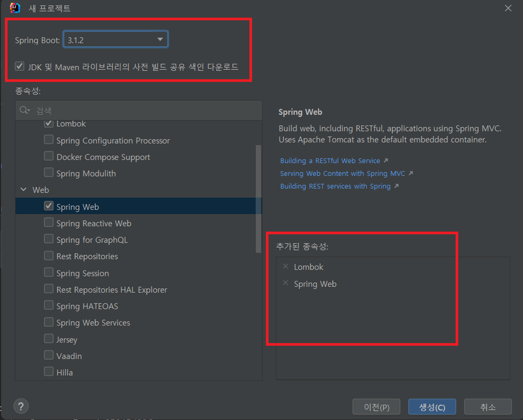This screenshot has width=523, height=420.
Task: Toggle the JDK and Maven index download checkbox
Action: (20, 66)
